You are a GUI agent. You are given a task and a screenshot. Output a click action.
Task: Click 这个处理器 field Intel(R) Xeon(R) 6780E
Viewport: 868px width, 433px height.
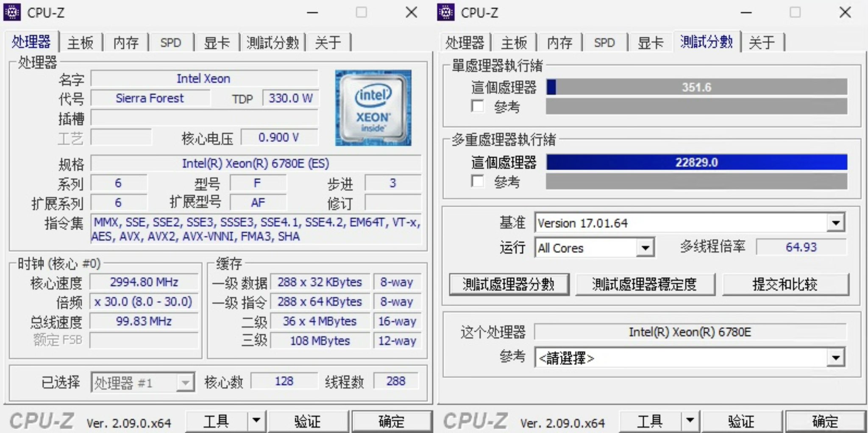690,332
